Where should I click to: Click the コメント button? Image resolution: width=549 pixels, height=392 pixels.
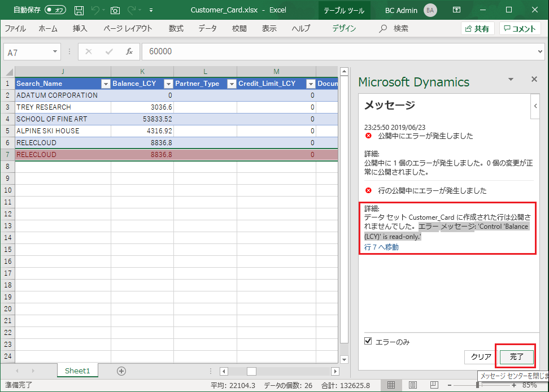(520, 29)
